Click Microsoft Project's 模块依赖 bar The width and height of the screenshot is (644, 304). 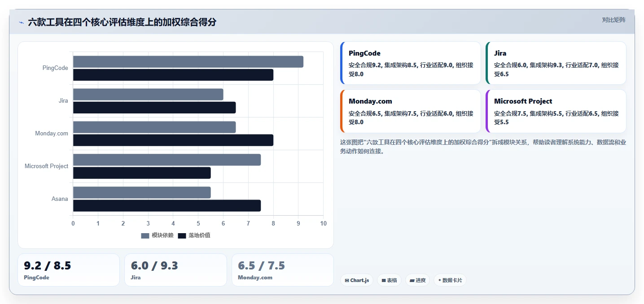[x=167, y=160]
